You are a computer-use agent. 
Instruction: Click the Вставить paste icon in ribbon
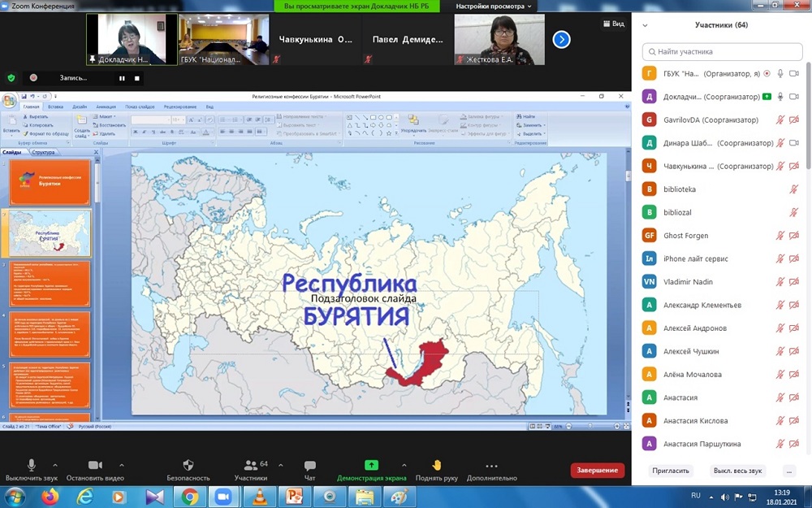pyautogui.click(x=11, y=124)
